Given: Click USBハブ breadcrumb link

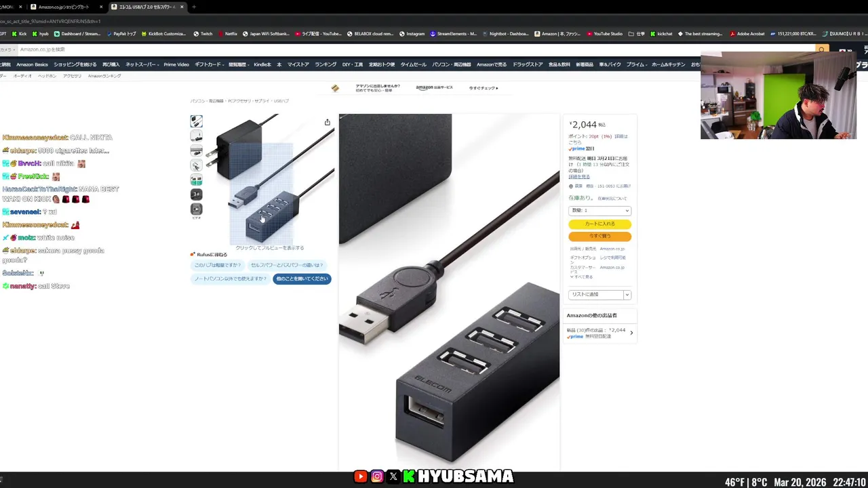Looking at the screenshot, I should [281, 101].
